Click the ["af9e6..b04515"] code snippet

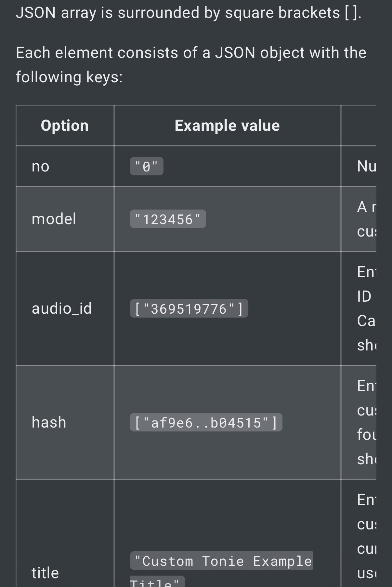[206, 422]
